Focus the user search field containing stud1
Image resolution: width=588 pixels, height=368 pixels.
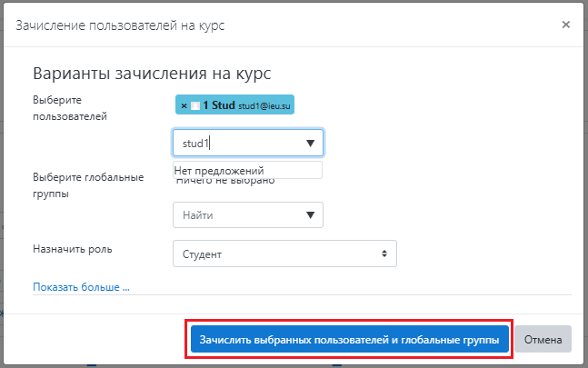(x=236, y=143)
